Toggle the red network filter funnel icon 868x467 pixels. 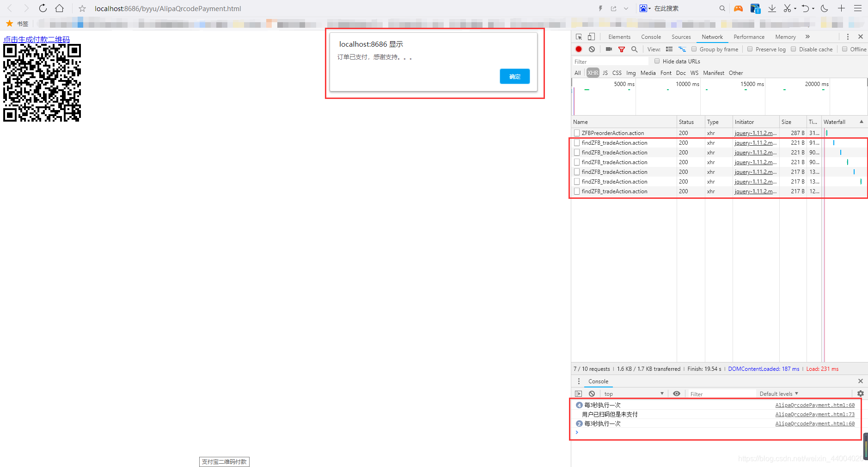(x=622, y=49)
